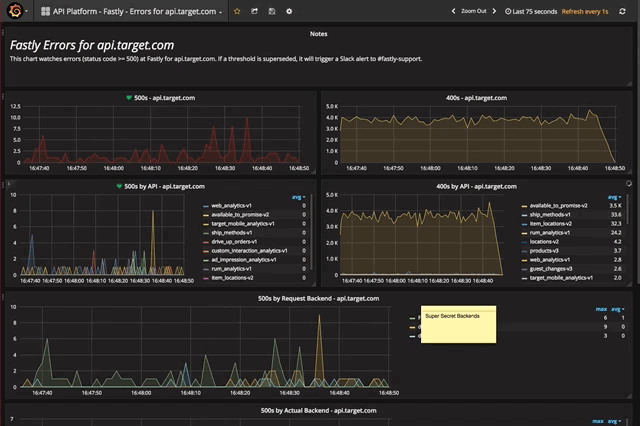The height and width of the screenshot is (426, 640).
Task: Open the Notes panel title menu
Action: pyautogui.click(x=318, y=34)
